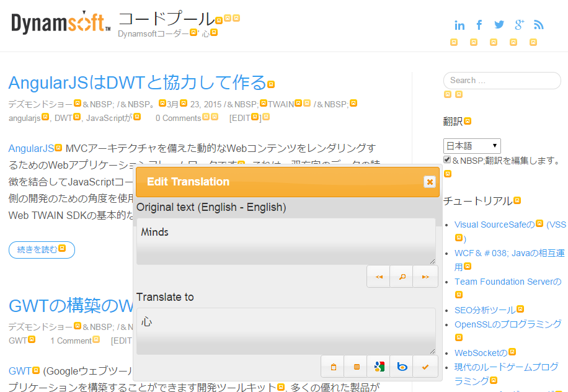The image size is (568, 392).
Task: Open the 日本語 language dropdown
Action: click(x=472, y=146)
